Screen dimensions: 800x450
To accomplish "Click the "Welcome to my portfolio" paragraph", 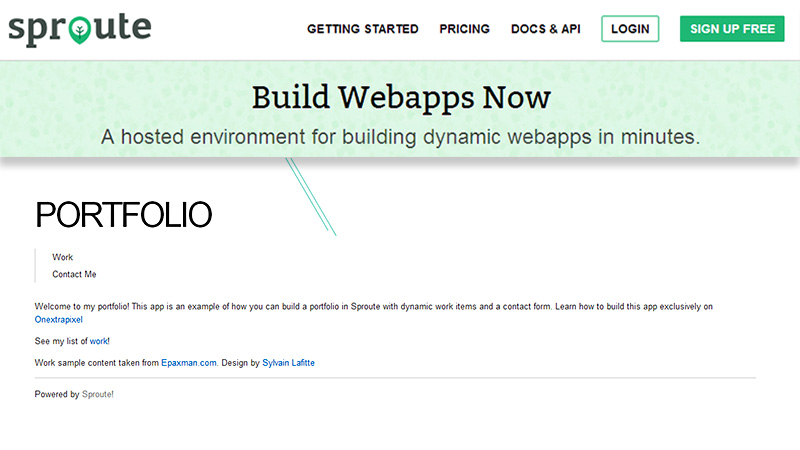I will point(300,306).
